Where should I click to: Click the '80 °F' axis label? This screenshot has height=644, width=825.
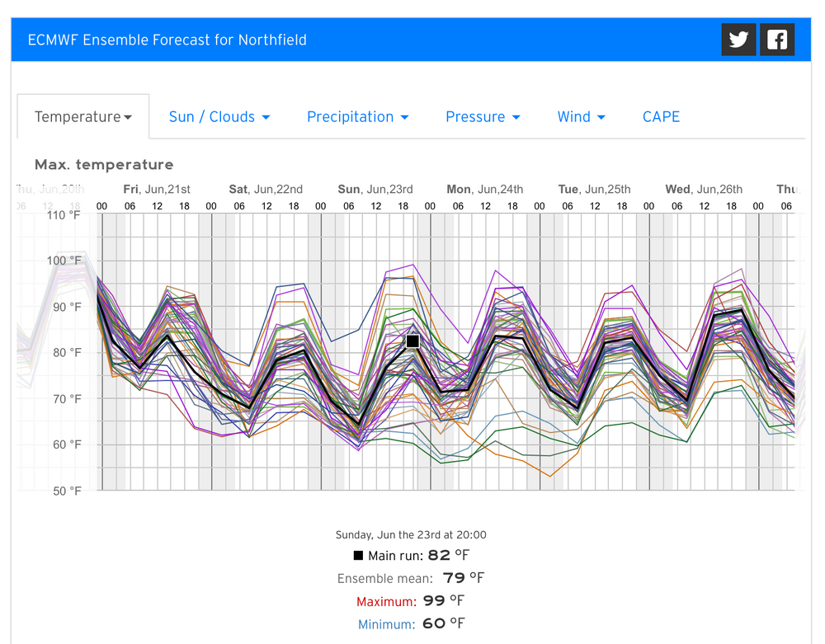pyautogui.click(x=67, y=353)
